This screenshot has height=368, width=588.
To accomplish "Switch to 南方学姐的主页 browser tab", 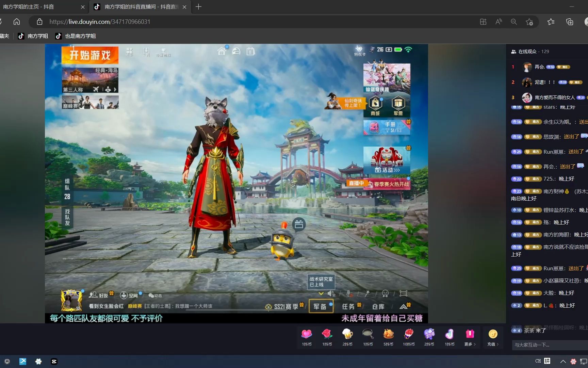I will [x=44, y=7].
